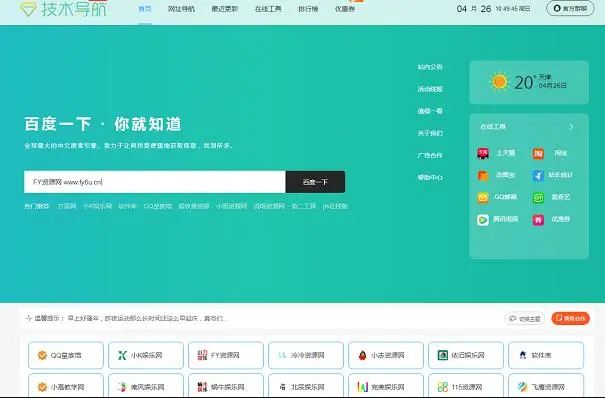Click the search input field
Viewport: 605px width, 398px height.
point(155,182)
